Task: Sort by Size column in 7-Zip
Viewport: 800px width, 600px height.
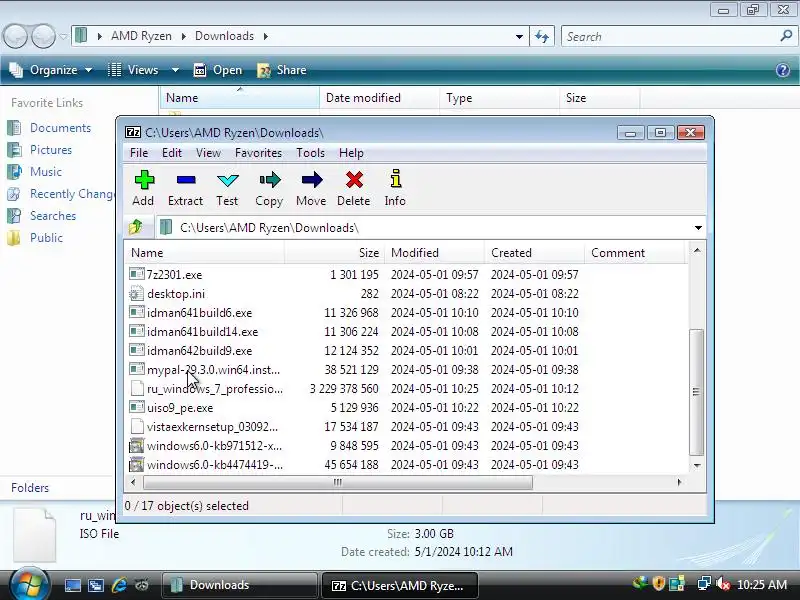Action: (334, 253)
